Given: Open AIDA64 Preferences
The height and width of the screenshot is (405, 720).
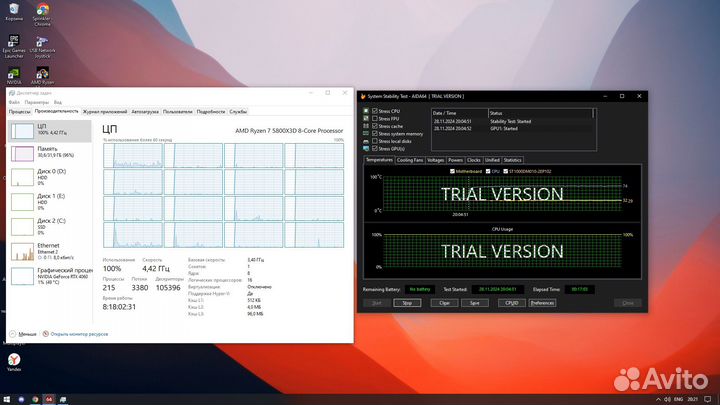Looking at the screenshot, I should (542, 303).
